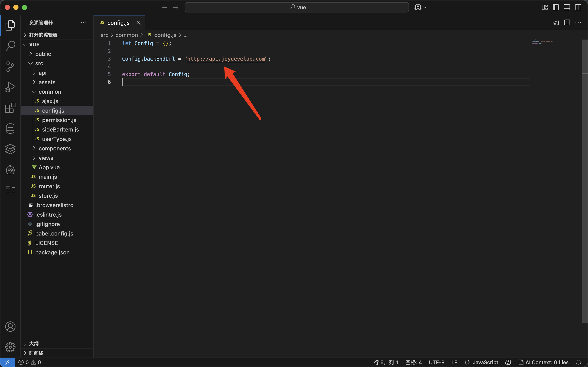Image resolution: width=588 pixels, height=367 pixels.
Task: Close the config.js tab
Action: [x=139, y=23]
